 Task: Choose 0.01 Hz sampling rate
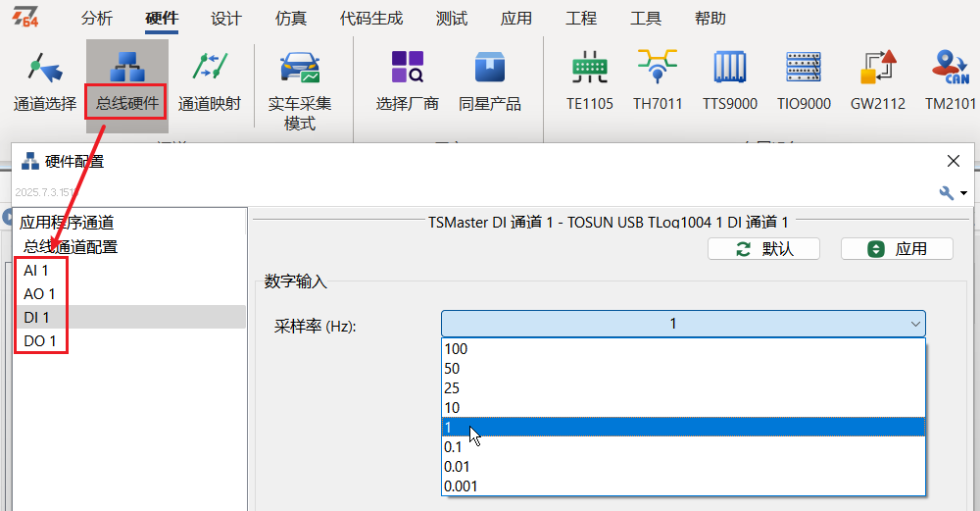coord(683,467)
